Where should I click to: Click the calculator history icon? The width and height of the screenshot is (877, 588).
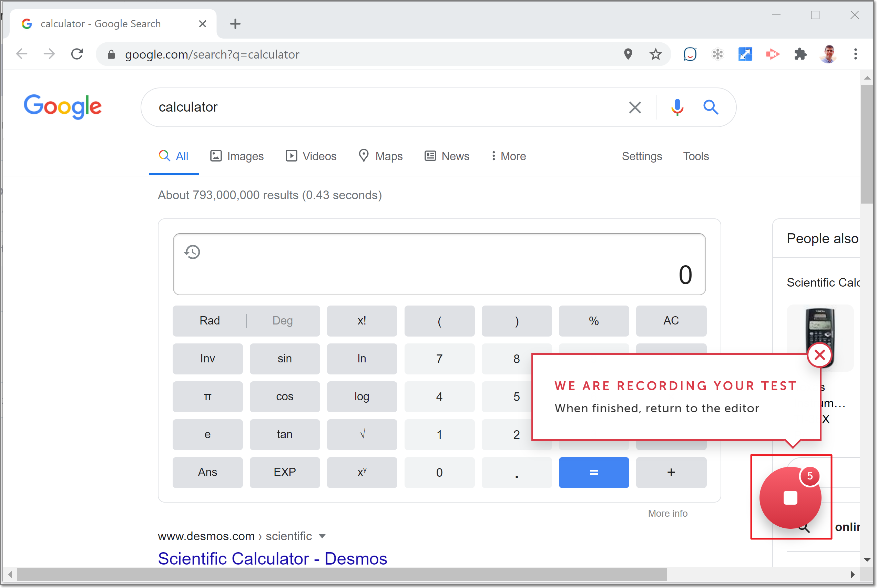pos(192,252)
